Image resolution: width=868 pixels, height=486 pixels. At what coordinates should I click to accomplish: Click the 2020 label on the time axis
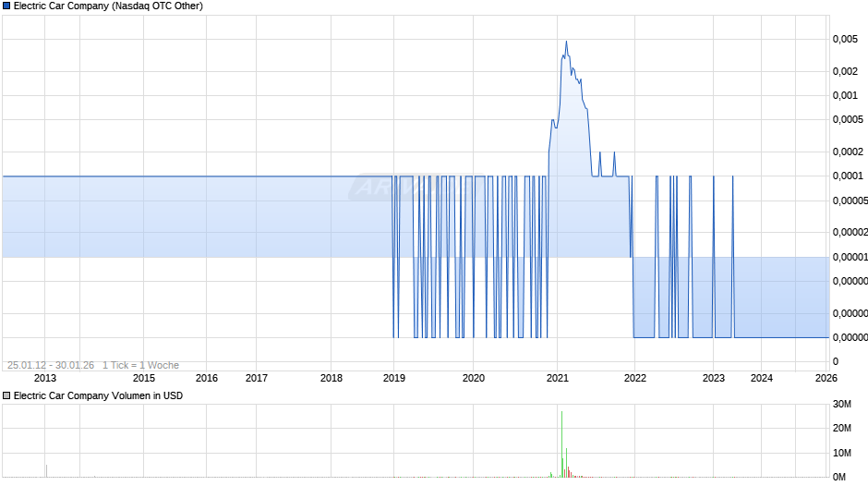click(x=474, y=378)
